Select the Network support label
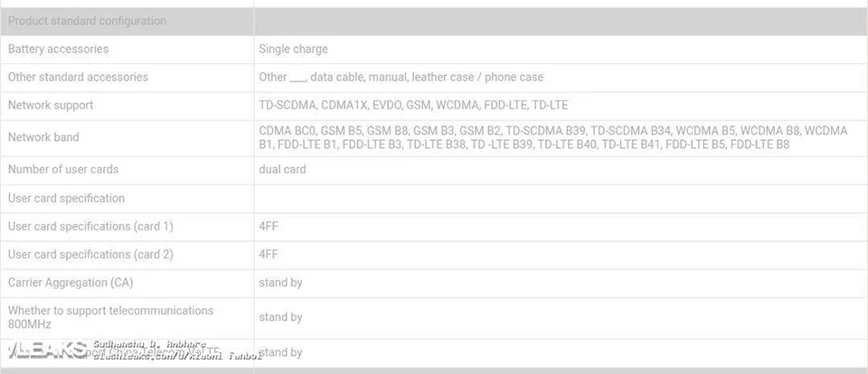Screen dimensions: 868x374 pyautogui.click(x=51, y=105)
